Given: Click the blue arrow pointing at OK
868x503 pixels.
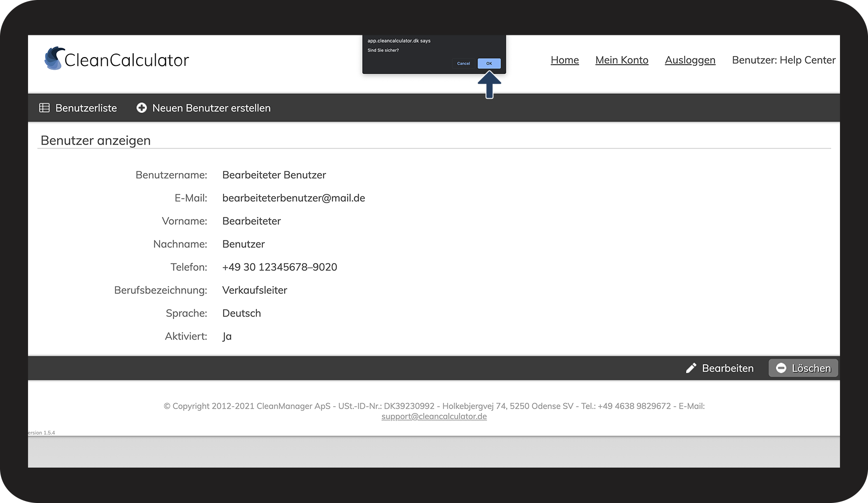Looking at the screenshot, I should pos(489,85).
